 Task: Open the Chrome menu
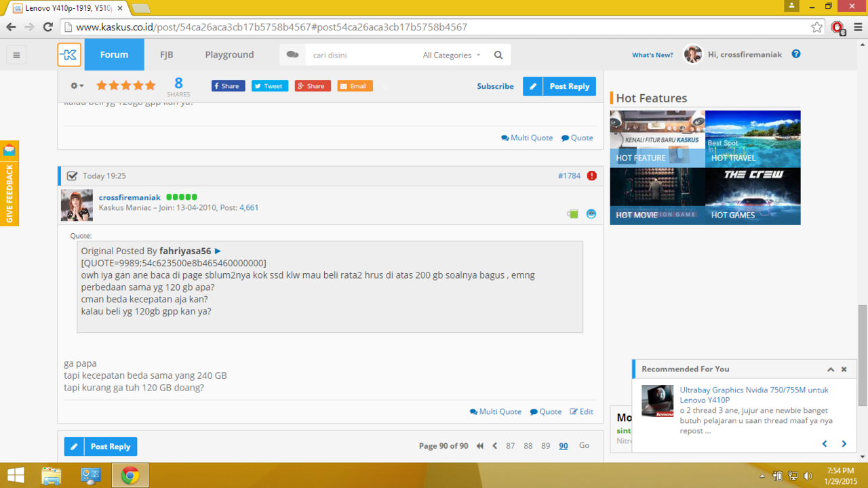(858, 27)
